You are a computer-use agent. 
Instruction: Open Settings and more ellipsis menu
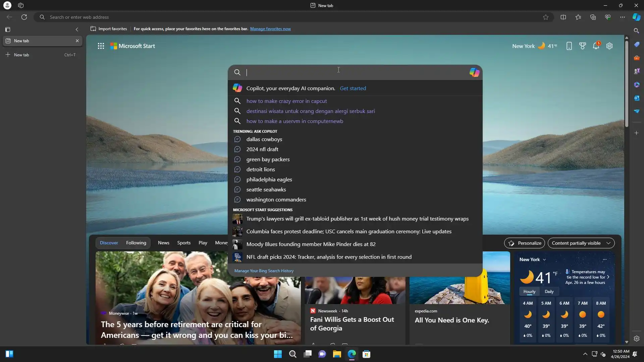pyautogui.click(x=623, y=17)
